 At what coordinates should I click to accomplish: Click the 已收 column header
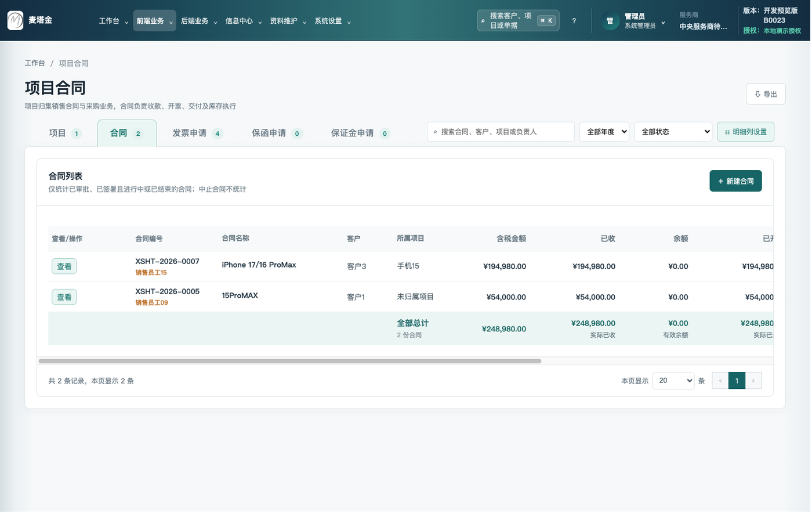point(609,239)
